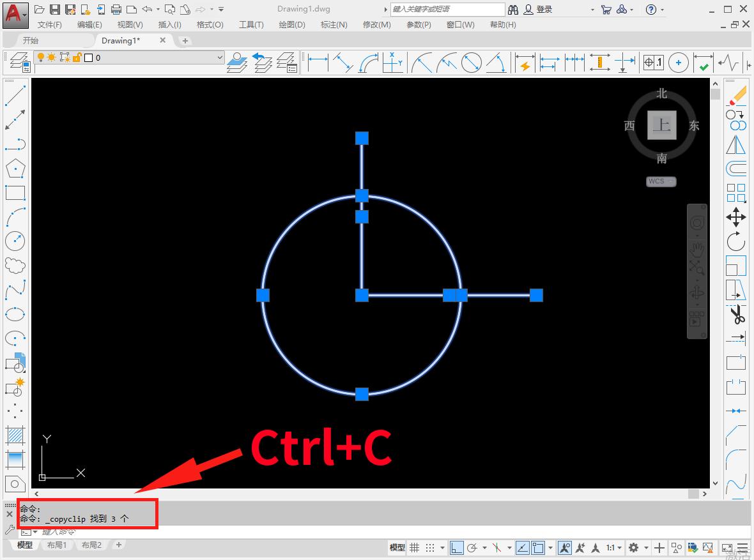
Task: Open the 绘图(D) menu
Action: [292, 24]
